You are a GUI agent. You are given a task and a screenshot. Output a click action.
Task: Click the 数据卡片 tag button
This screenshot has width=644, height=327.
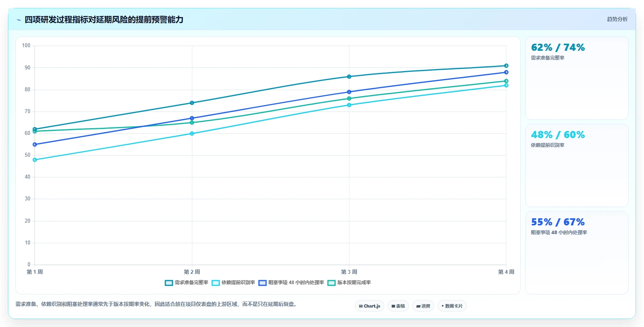tap(452, 306)
